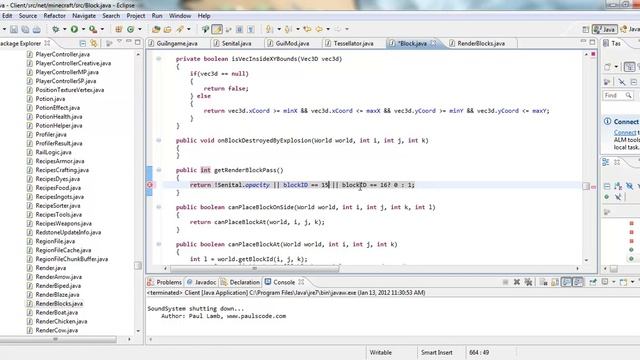Open the Run icon dropdown arrow
This screenshot has height=360, width=640.
[83, 29]
